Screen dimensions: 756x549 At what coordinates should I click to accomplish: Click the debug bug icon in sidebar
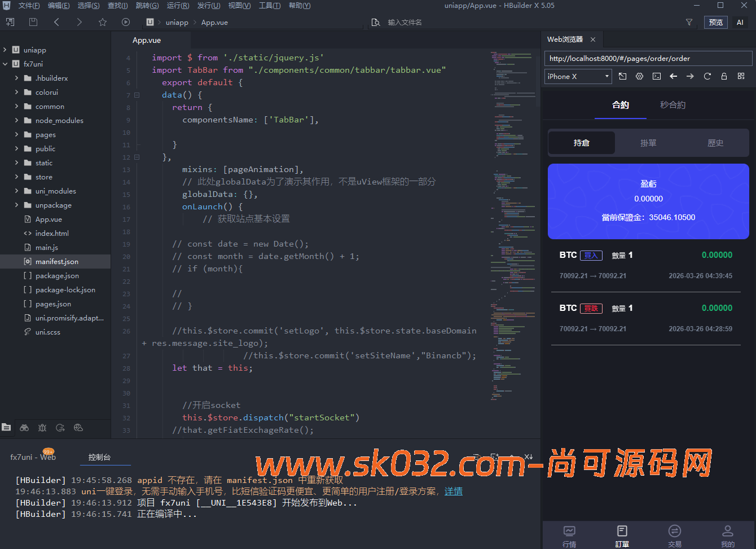(42, 428)
